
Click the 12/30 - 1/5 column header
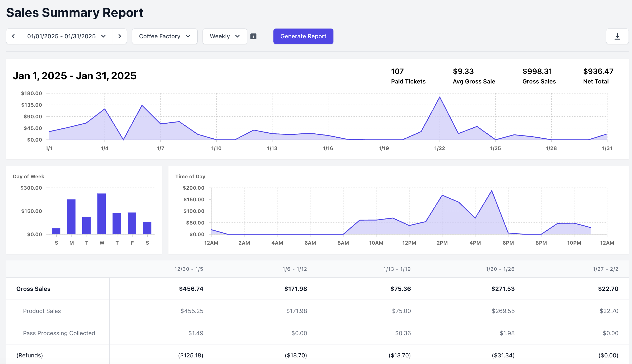189,269
